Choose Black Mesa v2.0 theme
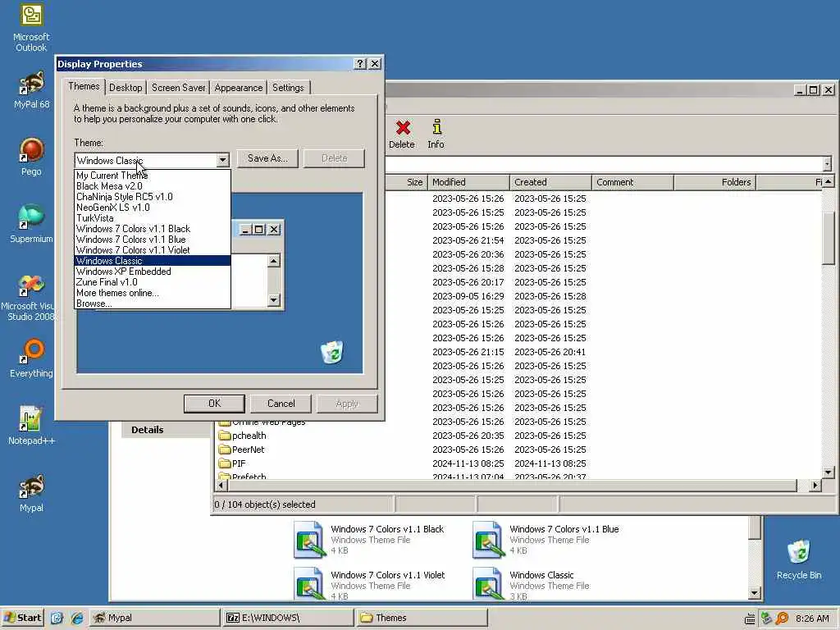The width and height of the screenshot is (840, 630). click(152, 186)
